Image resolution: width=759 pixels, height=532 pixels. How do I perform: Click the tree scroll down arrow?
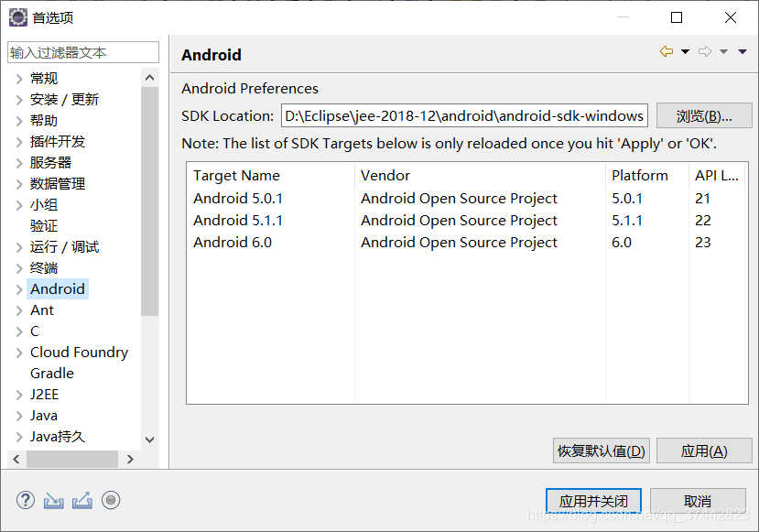[x=149, y=440]
